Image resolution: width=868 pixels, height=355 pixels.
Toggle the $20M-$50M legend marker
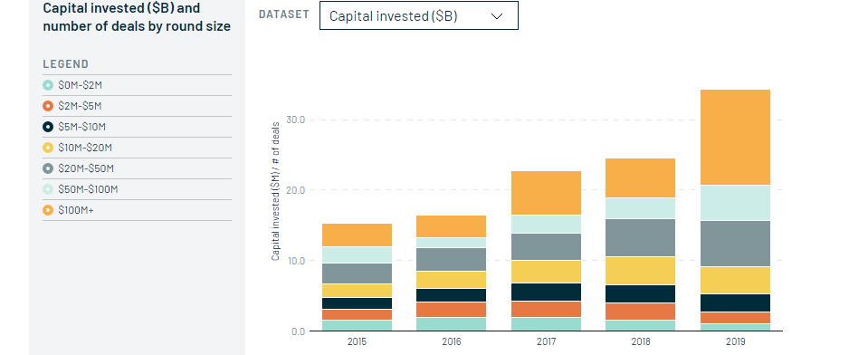(x=48, y=168)
